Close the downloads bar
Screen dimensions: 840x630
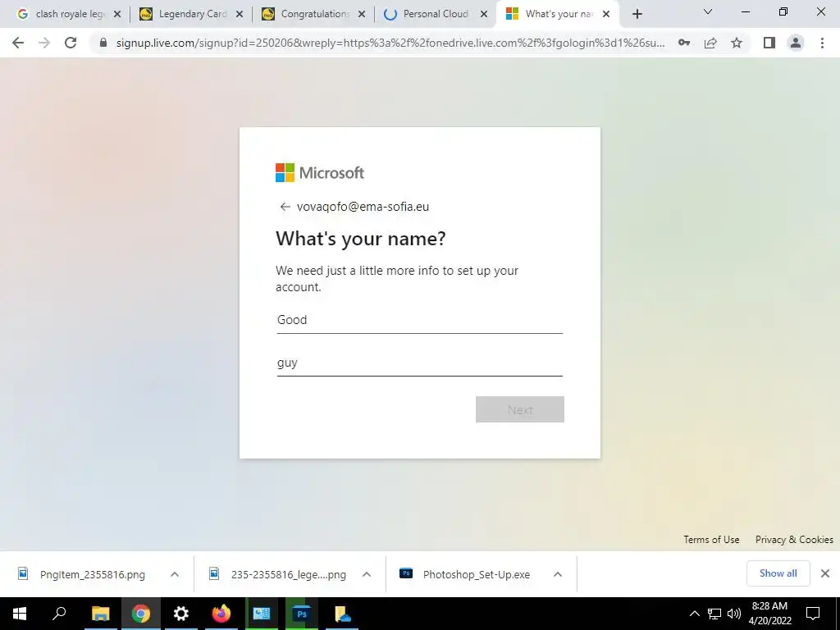click(825, 573)
